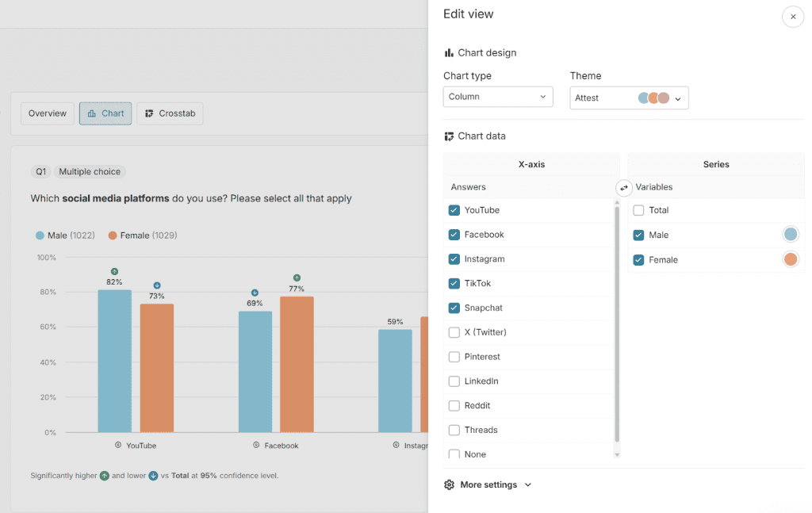This screenshot has height=513, width=812.
Task: Check the Total series checkbox
Action: click(639, 210)
